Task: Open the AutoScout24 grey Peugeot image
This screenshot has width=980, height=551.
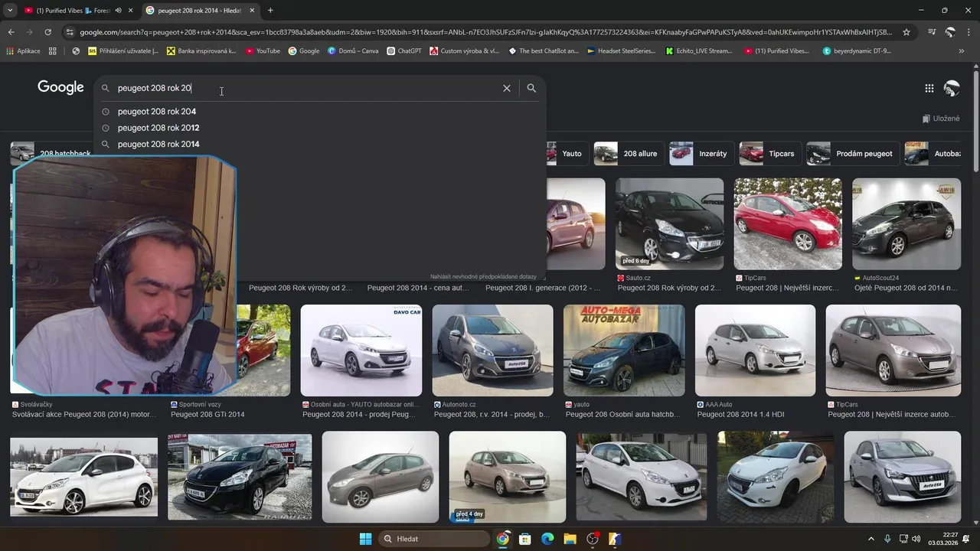Action: pos(906,223)
